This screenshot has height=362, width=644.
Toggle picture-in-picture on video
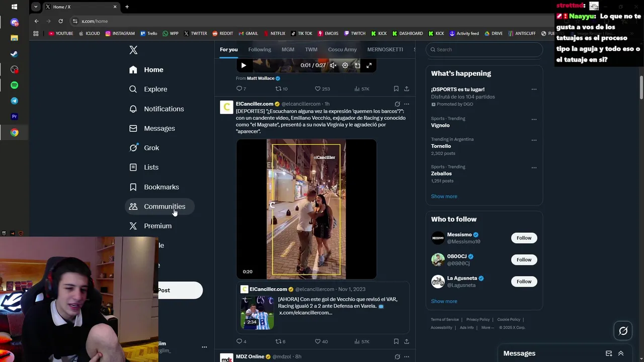(x=357, y=65)
